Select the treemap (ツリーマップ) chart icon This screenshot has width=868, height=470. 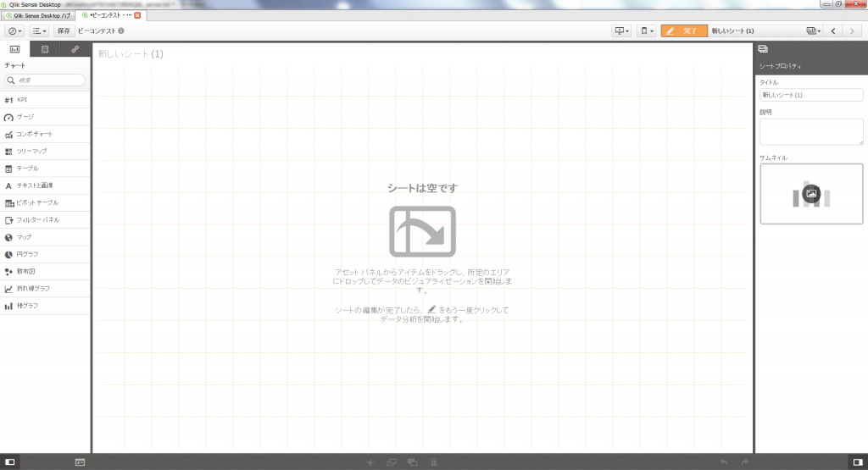coord(8,151)
